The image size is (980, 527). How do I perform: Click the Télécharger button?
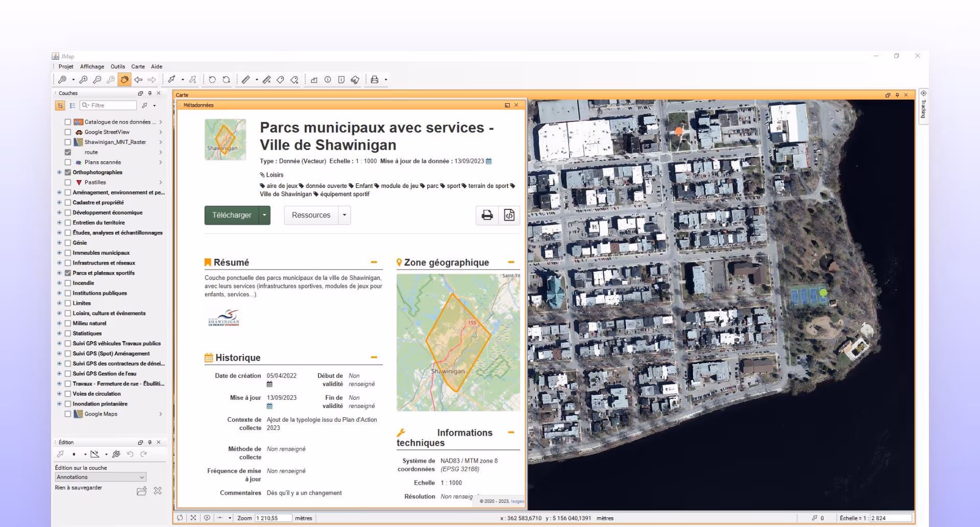pos(232,215)
